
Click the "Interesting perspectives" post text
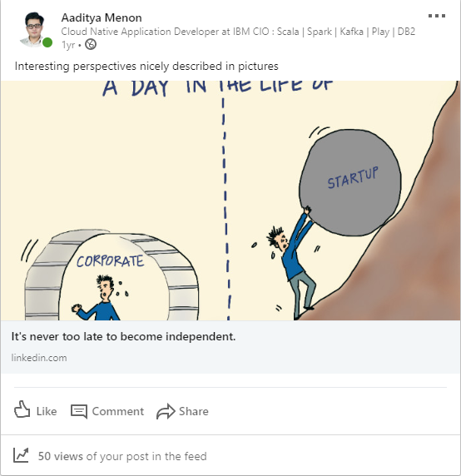point(146,67)
